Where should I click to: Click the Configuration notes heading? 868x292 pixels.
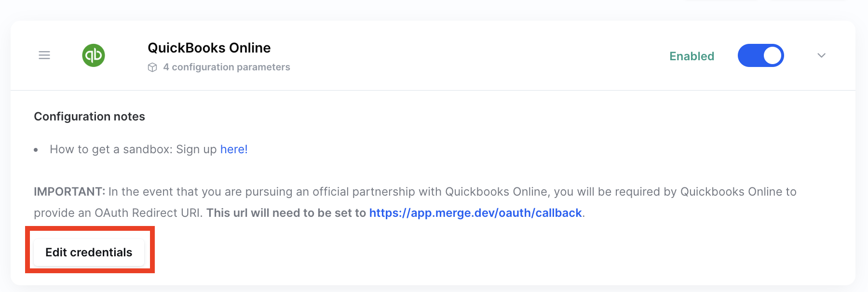point(89,117)
